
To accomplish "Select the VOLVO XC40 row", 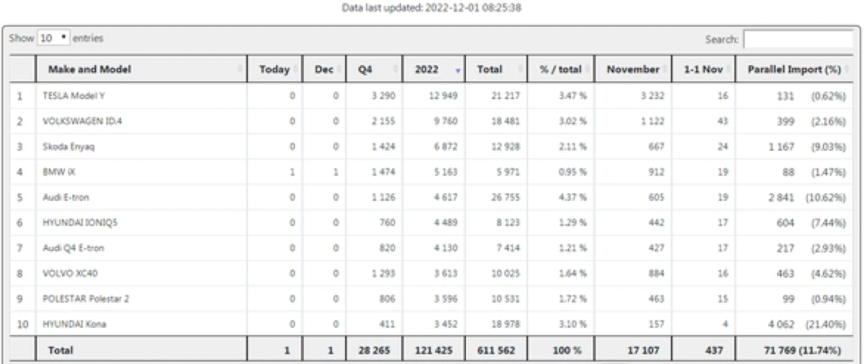I will (x=431, y=274).
